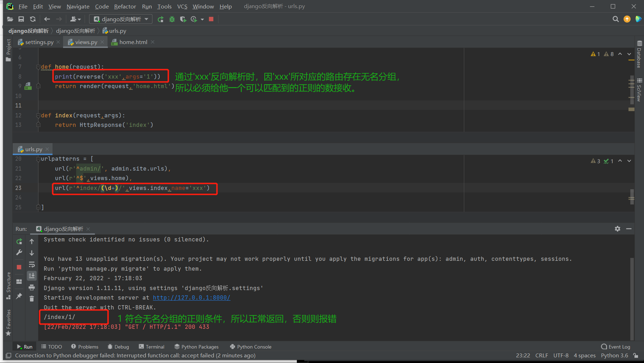Click the down arrow in Run console
Viewport: 644px width, 363px height.
pyautogui.click(x=32, y=253)
